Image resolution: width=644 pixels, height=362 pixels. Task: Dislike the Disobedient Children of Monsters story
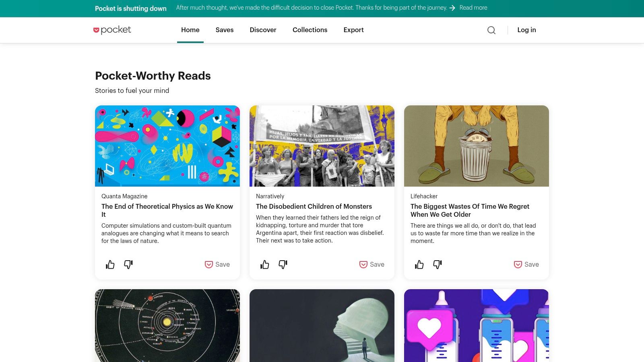coord(283,264)
